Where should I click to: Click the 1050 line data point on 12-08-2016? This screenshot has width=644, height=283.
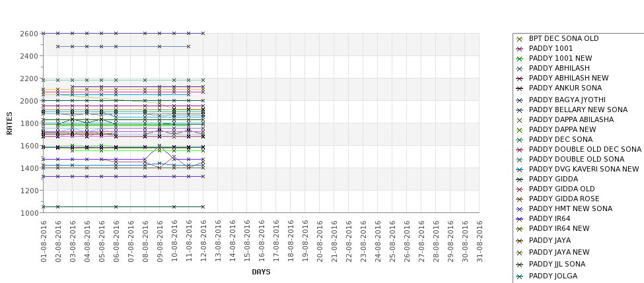click(203, 206)
